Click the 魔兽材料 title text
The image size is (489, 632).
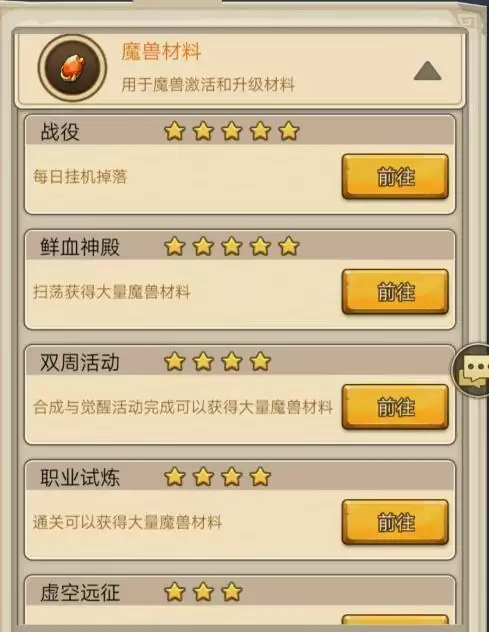[161, 52]
